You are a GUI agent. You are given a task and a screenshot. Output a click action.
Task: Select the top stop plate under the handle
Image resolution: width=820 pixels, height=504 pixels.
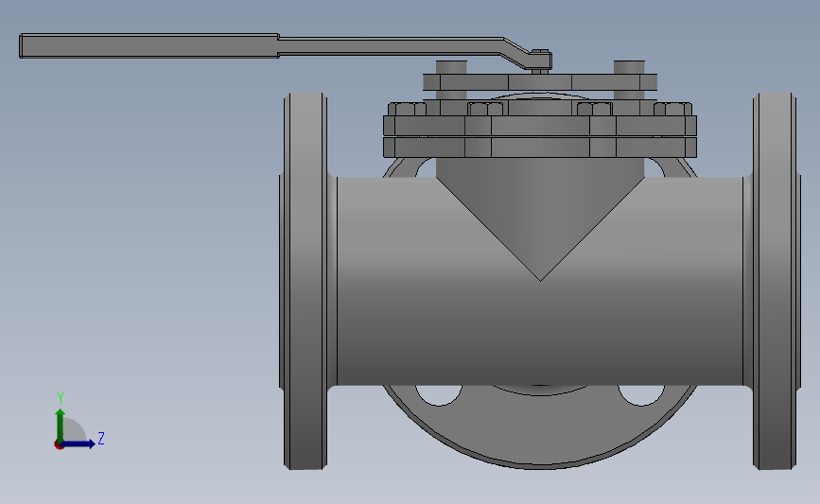click(540, 82)
